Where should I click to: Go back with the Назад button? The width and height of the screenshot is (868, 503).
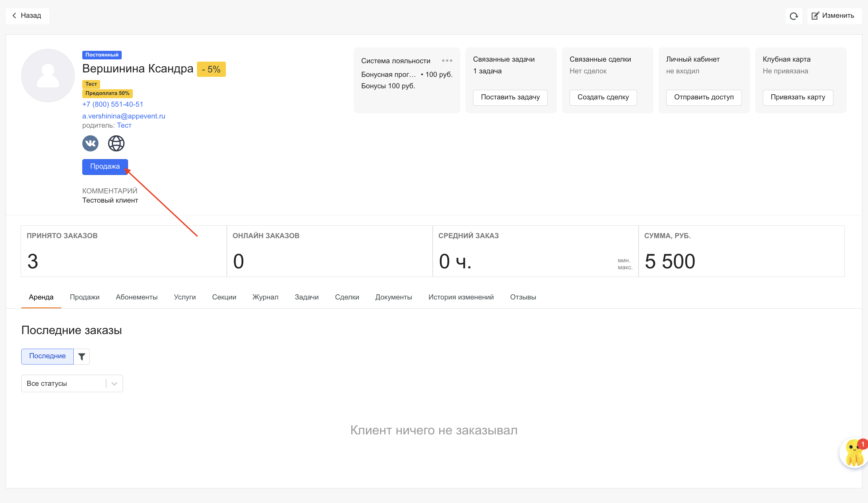click(27, 16)
